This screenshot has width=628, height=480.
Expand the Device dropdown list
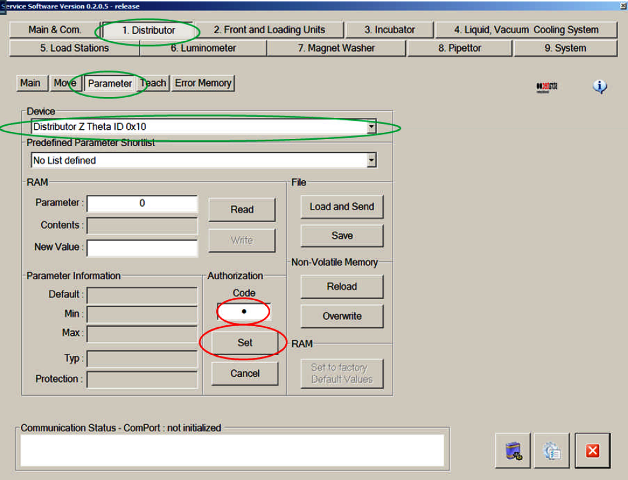371,127
